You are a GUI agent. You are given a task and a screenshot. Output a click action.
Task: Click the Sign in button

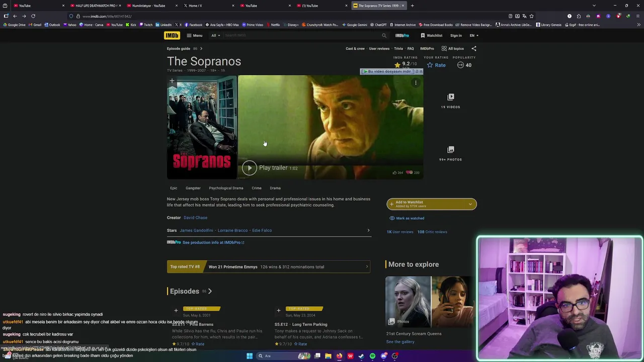coord(456,35)
